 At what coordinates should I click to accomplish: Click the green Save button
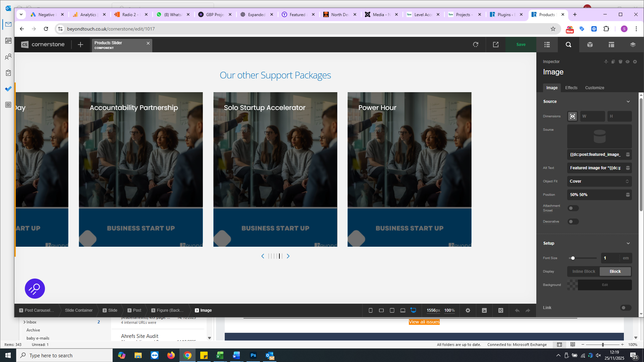pyautogui.click(x=521, y=45)
